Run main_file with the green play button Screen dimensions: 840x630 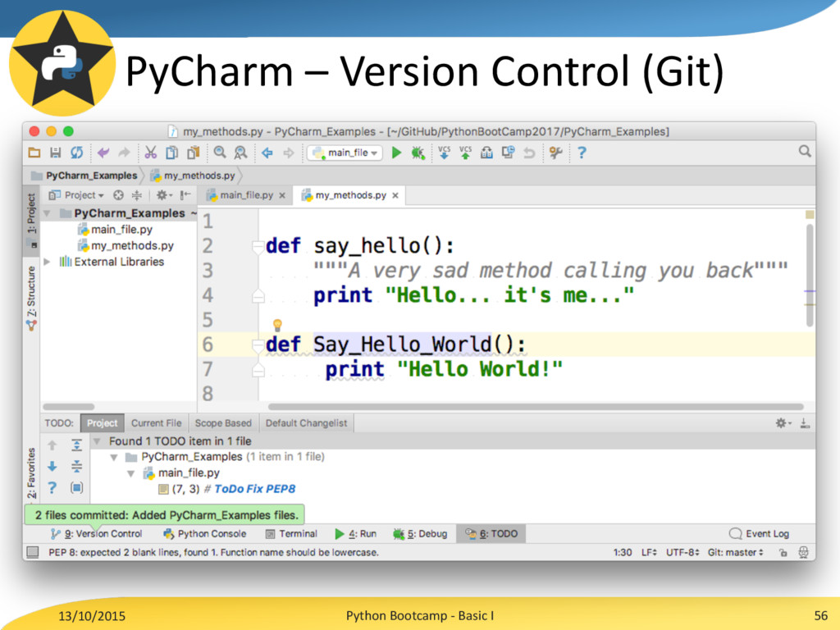click(396, 153)
